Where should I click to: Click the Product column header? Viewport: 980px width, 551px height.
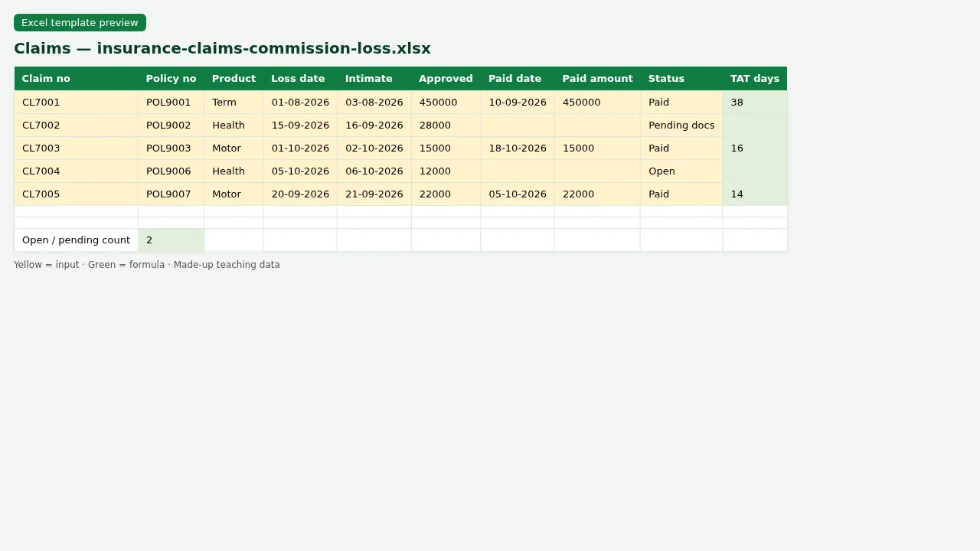click(234, 79)
